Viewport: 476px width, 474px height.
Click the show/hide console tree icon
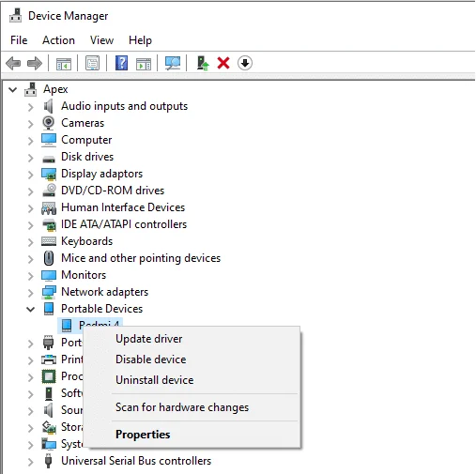coord(64,64)
